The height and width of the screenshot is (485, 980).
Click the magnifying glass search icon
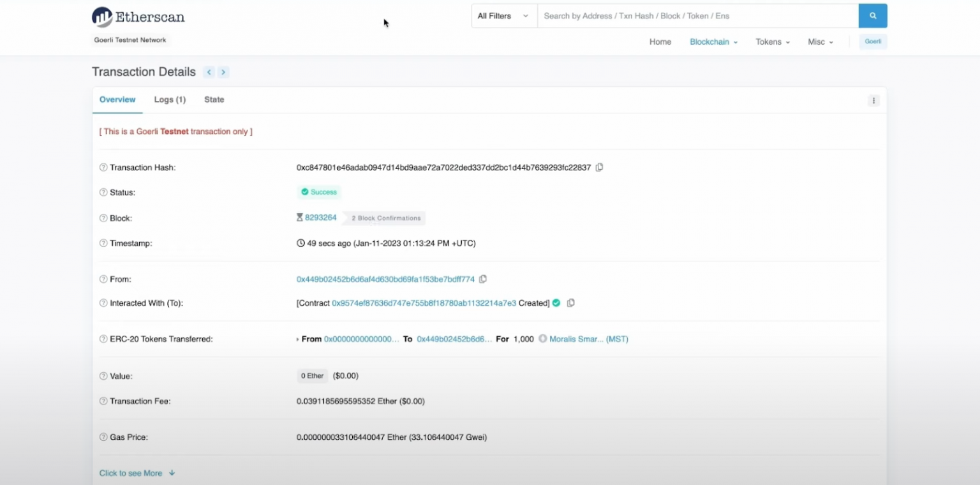(x=872, y=15)
